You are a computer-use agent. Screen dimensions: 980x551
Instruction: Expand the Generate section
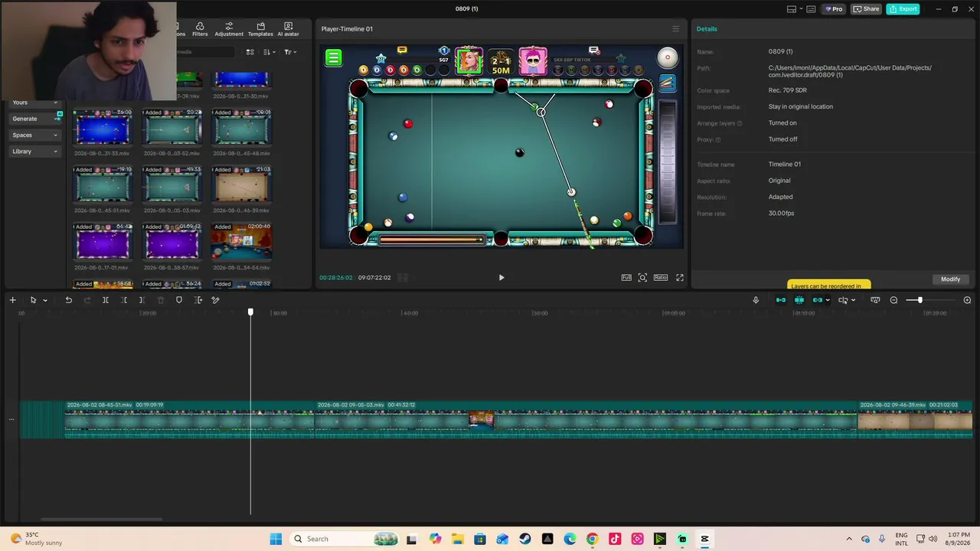point(34,119)
